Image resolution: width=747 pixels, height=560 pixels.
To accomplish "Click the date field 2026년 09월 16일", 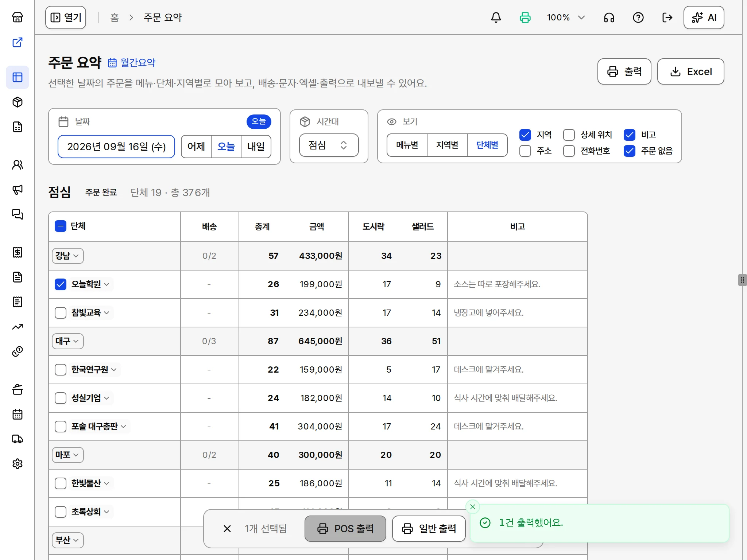I will tap(116, 147).
